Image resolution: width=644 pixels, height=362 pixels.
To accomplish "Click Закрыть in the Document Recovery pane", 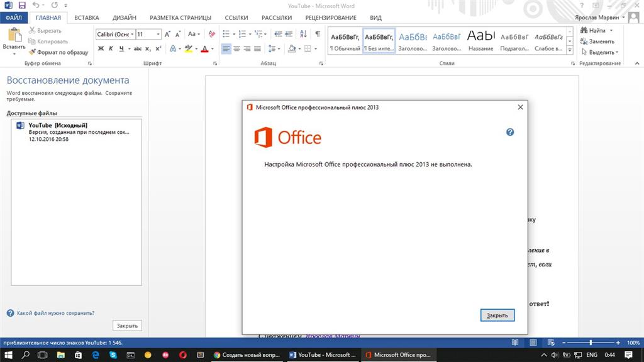I will coord(127,326).
